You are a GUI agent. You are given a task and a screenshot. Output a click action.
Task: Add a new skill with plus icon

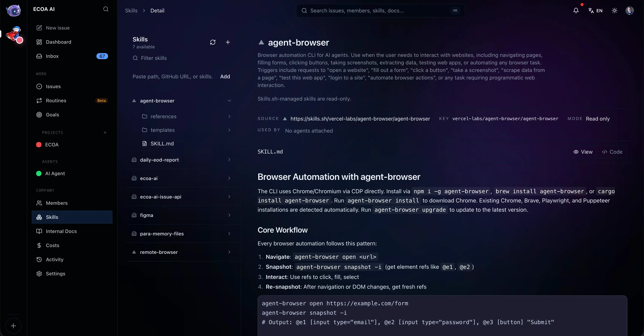[x=228, y=42]
